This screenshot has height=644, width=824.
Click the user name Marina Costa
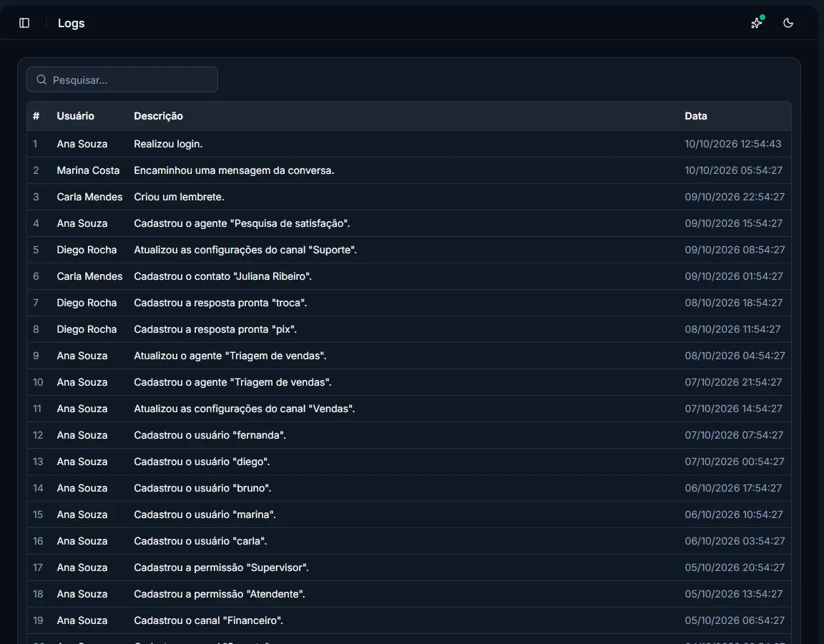point(88,170)
